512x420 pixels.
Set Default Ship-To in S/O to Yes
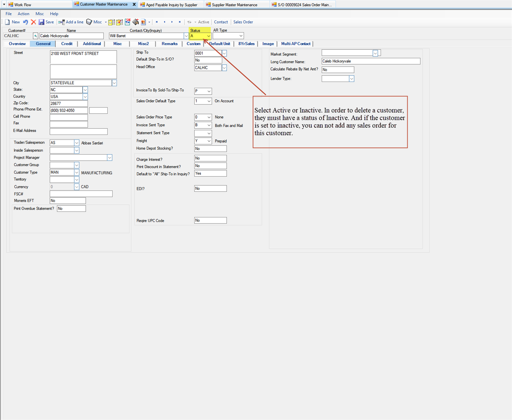click(x=208, y=60)
